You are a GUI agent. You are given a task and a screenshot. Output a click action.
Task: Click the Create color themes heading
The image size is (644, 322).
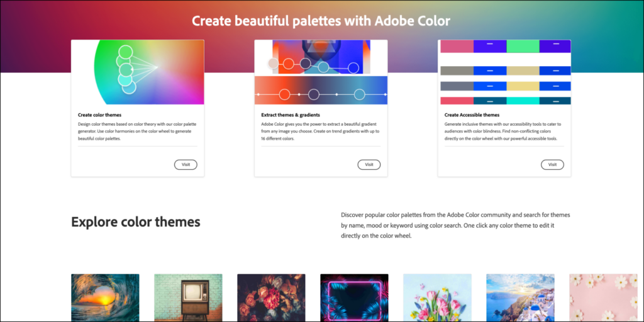(100, 115)
